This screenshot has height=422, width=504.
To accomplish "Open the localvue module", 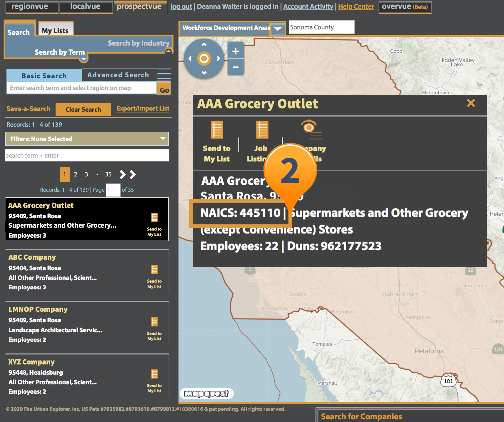I will click(x=86, y=6).
